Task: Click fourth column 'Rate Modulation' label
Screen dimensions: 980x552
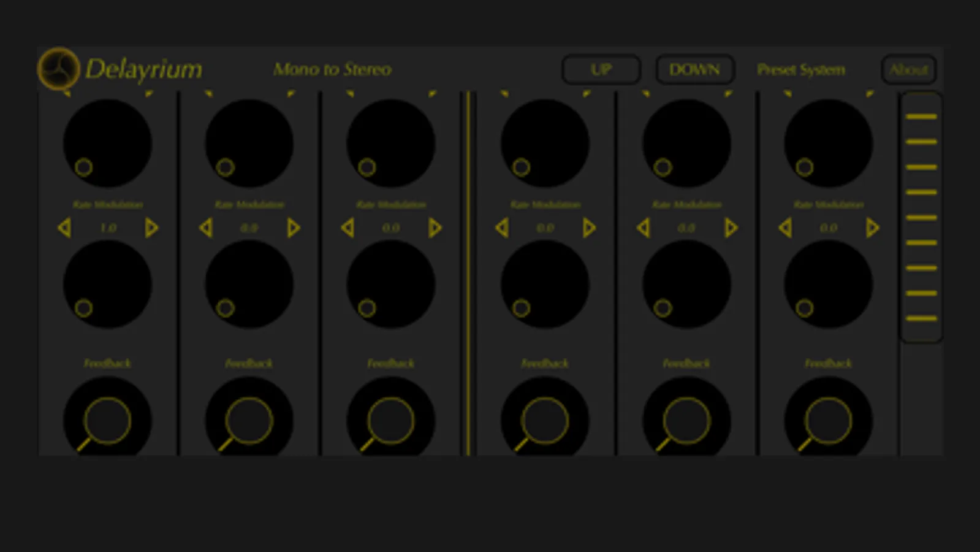Action: (545, 204)
